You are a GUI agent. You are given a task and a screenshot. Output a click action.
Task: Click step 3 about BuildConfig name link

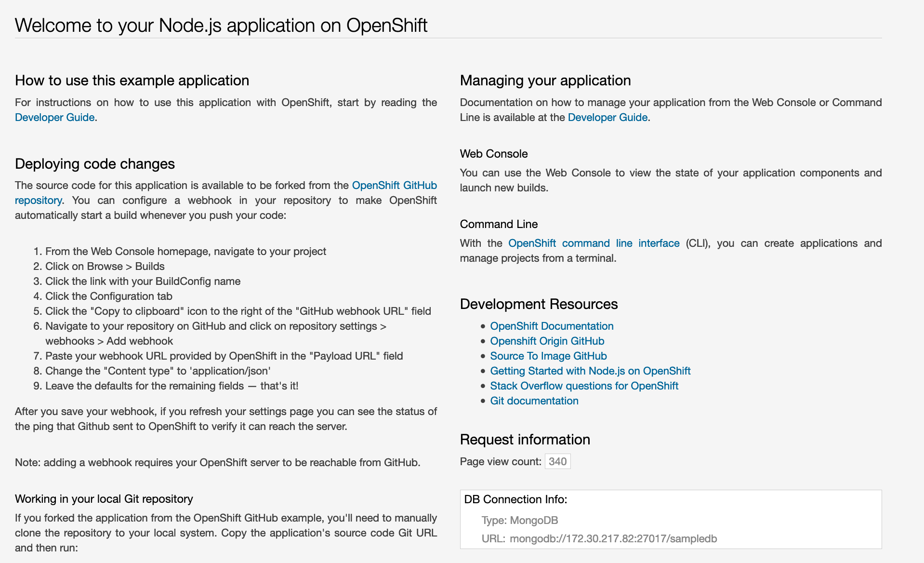click(x=143, y=281)
